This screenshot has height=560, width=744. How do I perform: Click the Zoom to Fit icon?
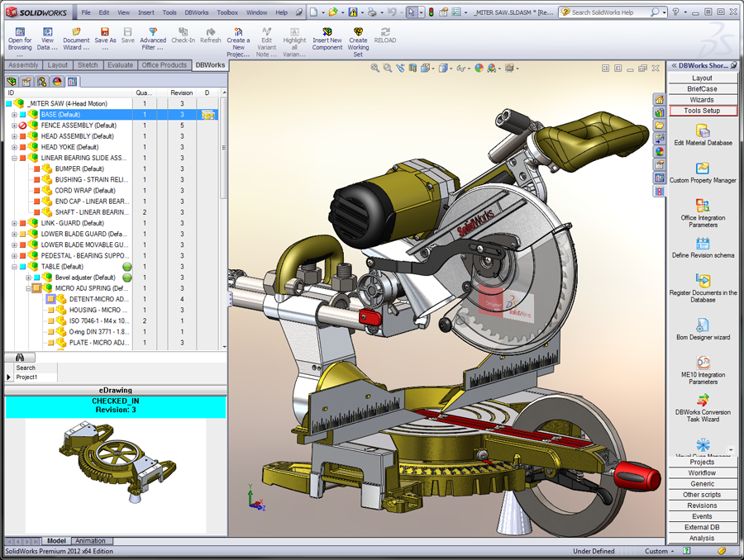374,69
